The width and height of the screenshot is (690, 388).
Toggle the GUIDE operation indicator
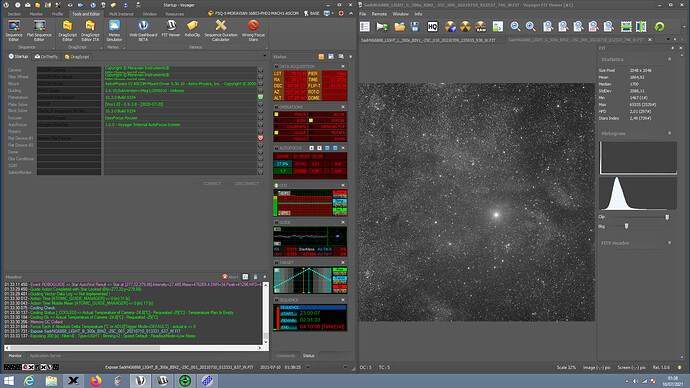[276, 132]
